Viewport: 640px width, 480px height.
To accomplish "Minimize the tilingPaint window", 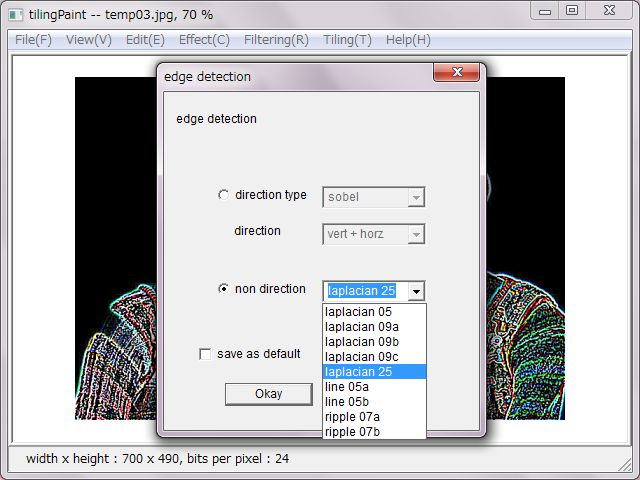I will 545,11.
